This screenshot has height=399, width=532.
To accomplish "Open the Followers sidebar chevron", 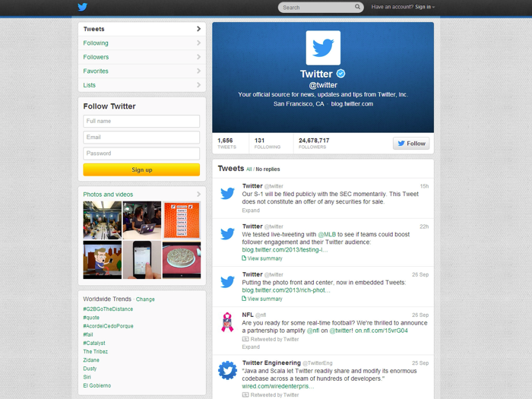I will click(199, 57).
